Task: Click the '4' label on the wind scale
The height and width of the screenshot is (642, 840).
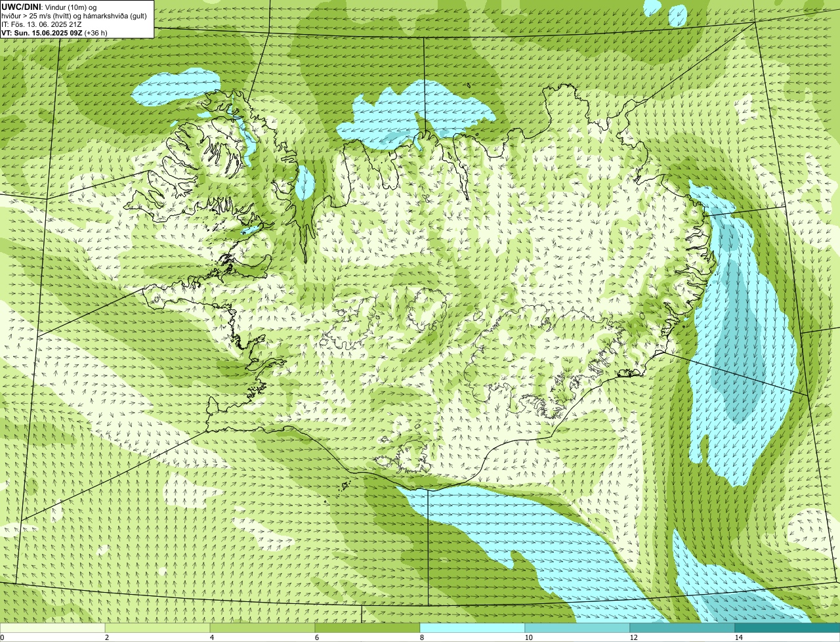Action: pos(211,637)
